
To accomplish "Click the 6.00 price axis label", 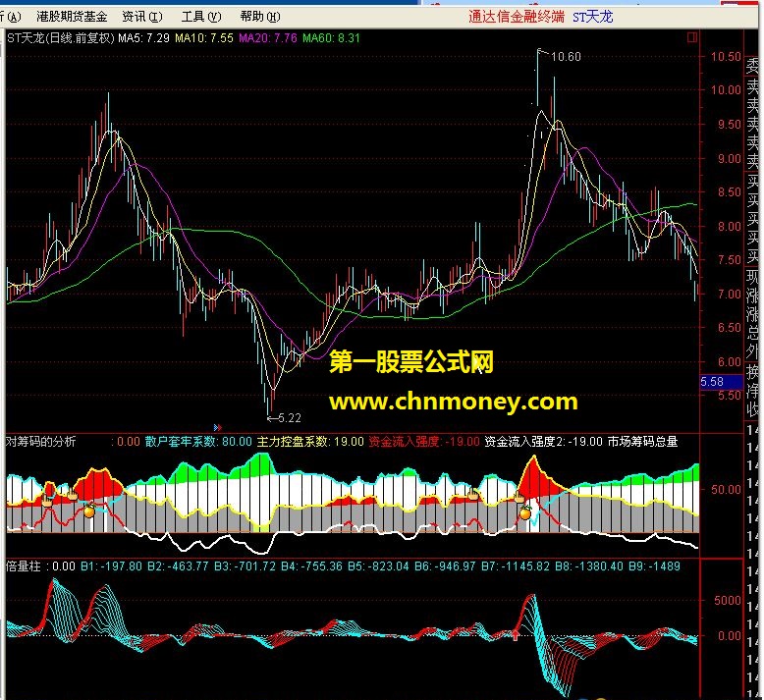I will 730,362.
